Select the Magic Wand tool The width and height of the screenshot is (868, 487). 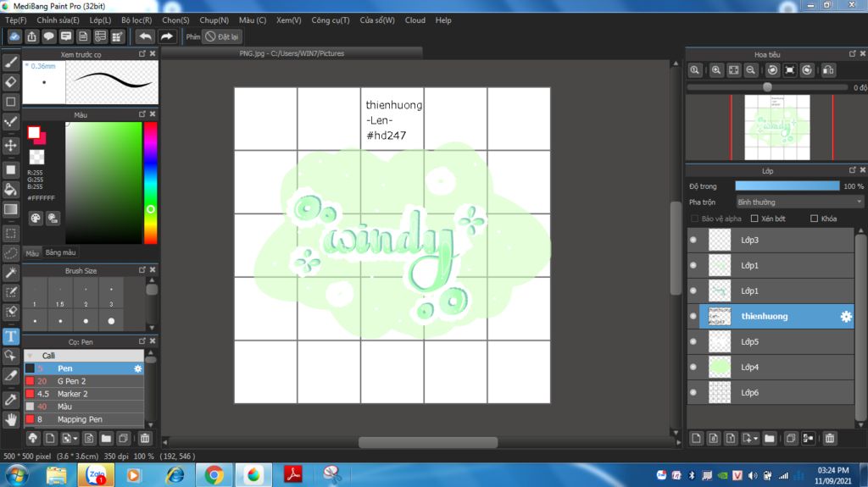point(10,272)
